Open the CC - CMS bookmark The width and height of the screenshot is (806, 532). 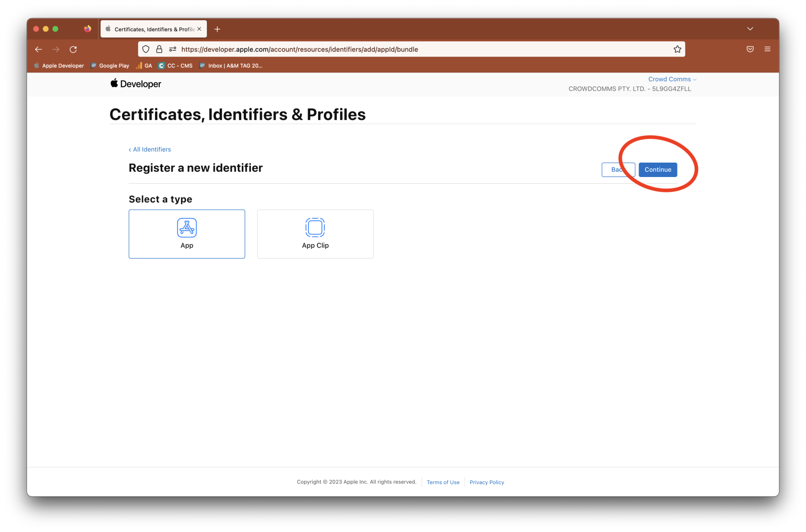176,66
